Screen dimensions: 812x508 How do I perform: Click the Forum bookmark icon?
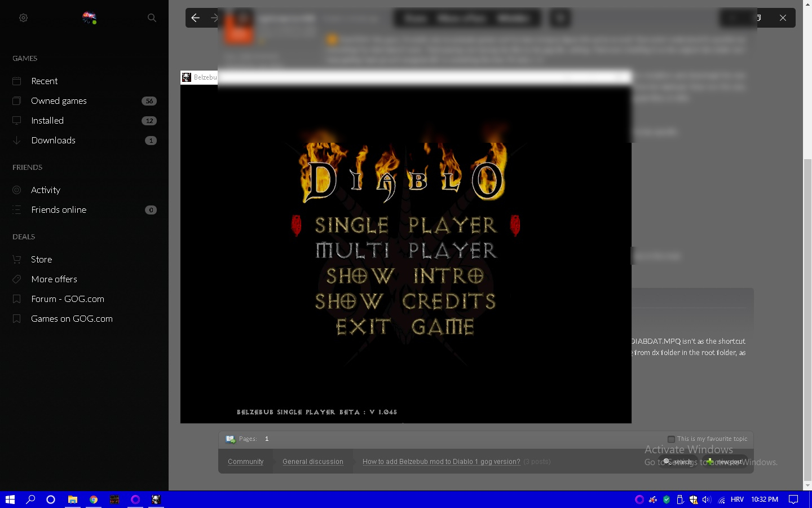17,299
